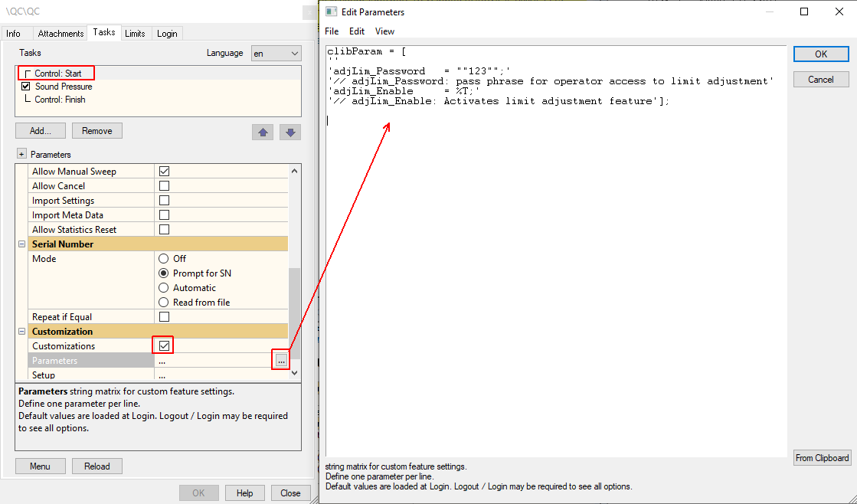Click Edit Parameters window title icon
The height and width of the screenshot is (504, 857).
331,11
